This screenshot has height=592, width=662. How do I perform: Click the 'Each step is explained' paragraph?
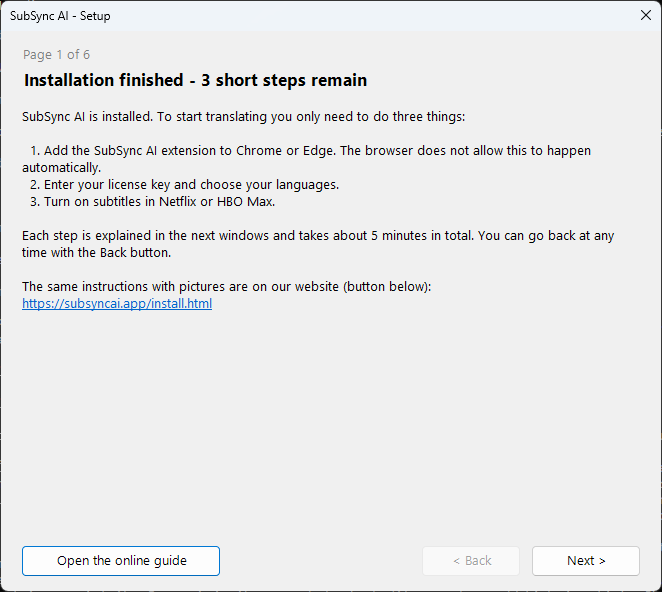pyautogui.click(x=318, y=244)
